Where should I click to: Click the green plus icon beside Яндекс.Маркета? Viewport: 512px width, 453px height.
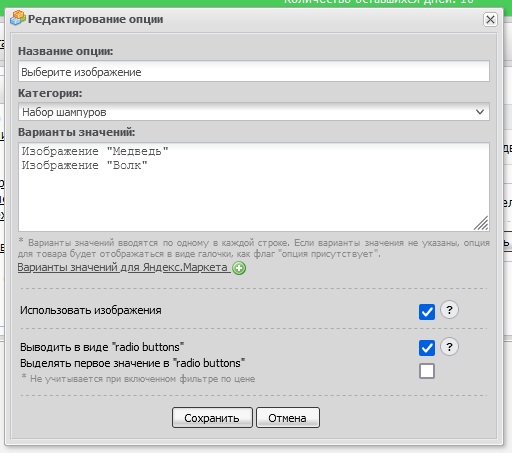239,268
